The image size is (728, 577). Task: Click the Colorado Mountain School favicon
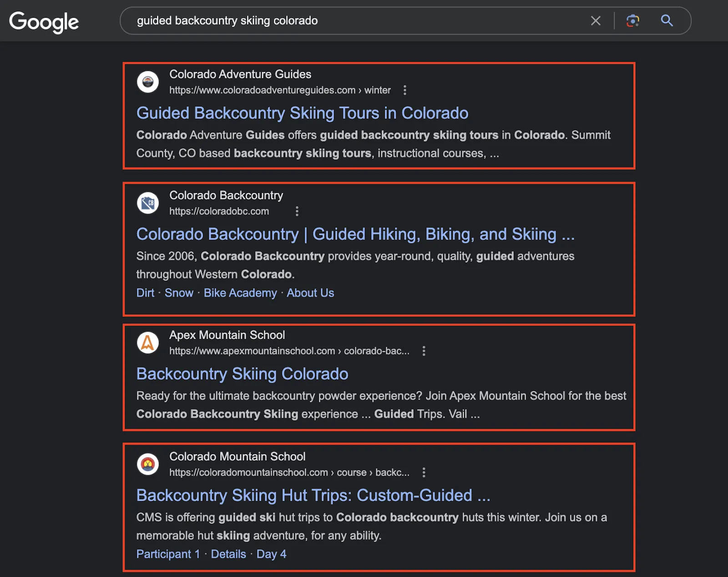[147, 465]
